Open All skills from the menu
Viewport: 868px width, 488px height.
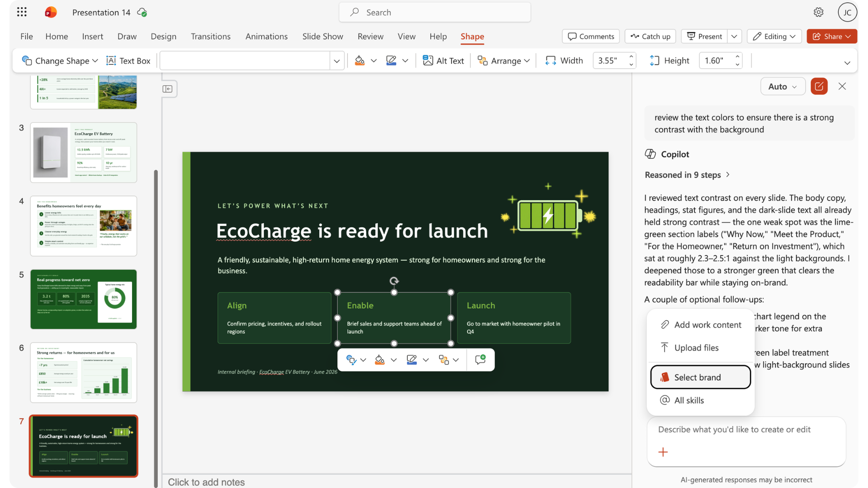tap(701, 400)
